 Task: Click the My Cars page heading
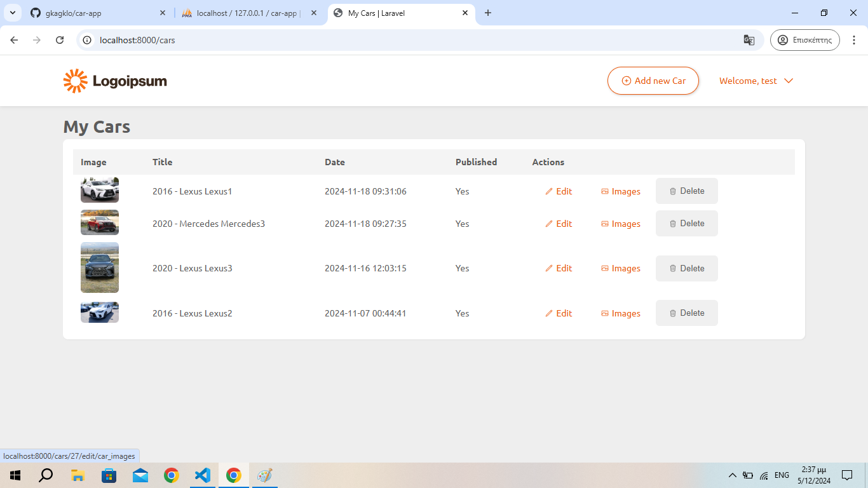pyautogui.click(x=97, y=126)
